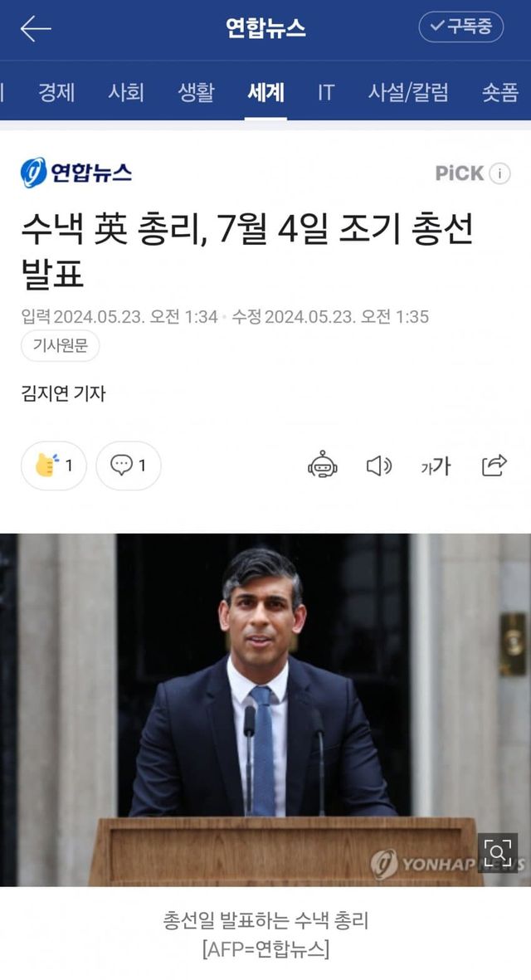The height and width of the screenshot is (980, 531).
Task: Open the comments bubble showing 1
Action: (x=129, y=465)
